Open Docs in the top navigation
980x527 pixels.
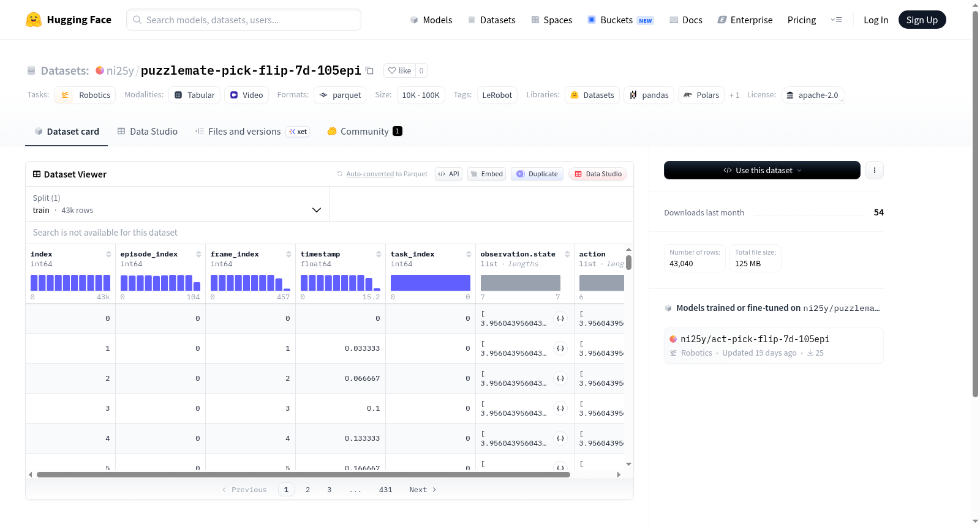click(x=686, y=20)
